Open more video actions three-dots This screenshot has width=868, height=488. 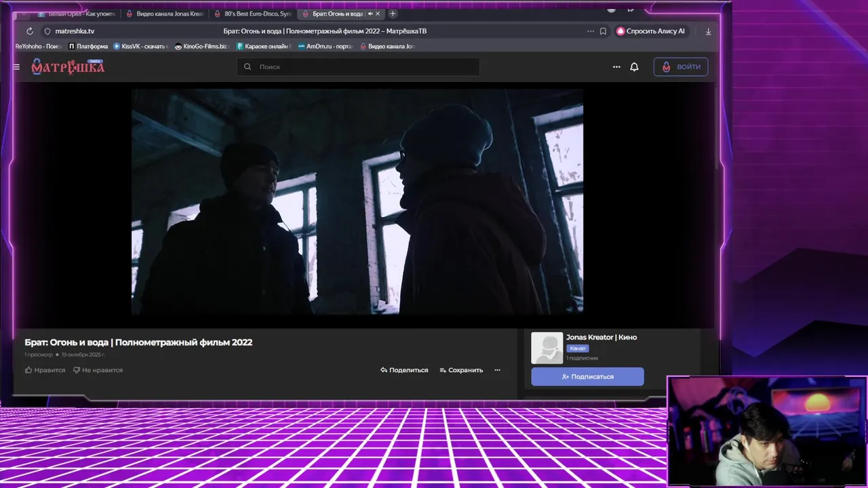(497, 370)
